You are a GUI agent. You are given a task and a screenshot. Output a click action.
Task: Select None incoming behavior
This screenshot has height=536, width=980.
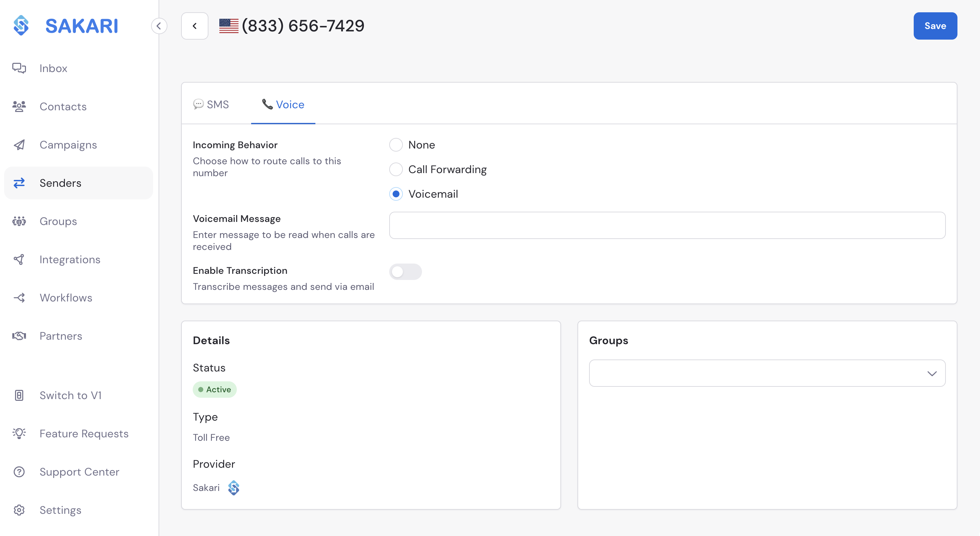(x=396, y=145)
